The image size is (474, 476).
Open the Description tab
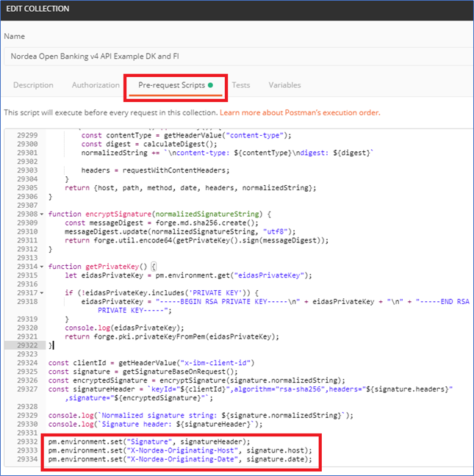pos(33,85)
